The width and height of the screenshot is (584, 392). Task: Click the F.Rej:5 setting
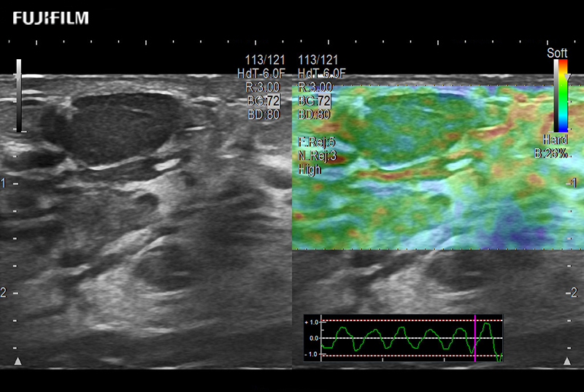click(x=317, y=142)
